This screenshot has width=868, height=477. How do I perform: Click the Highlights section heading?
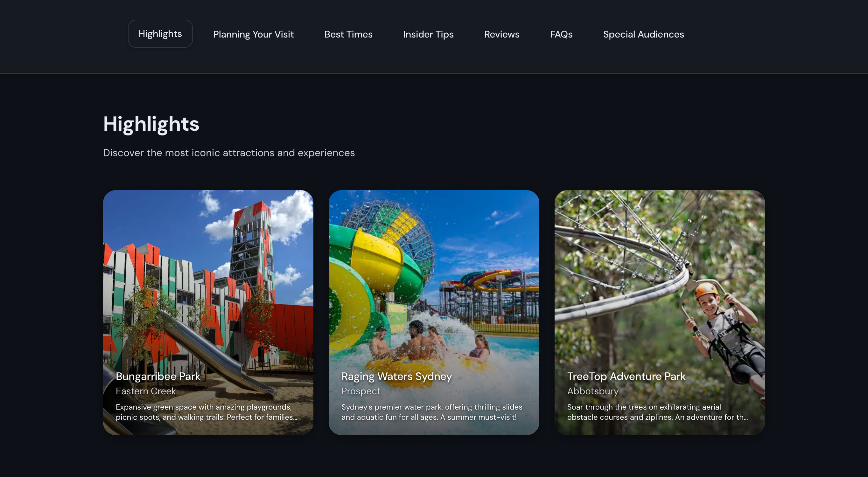click(x=151, y=124)
